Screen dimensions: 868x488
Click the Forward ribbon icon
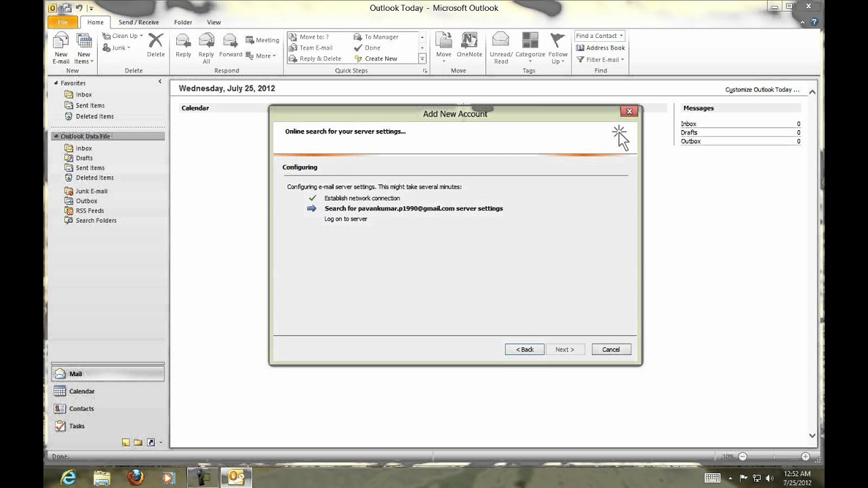click(231, 45)
